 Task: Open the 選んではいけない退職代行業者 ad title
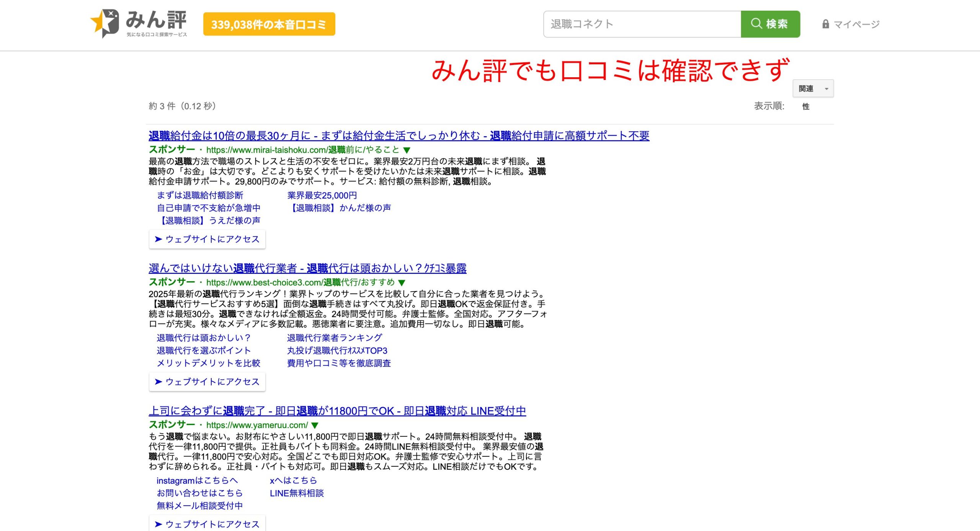307,268
